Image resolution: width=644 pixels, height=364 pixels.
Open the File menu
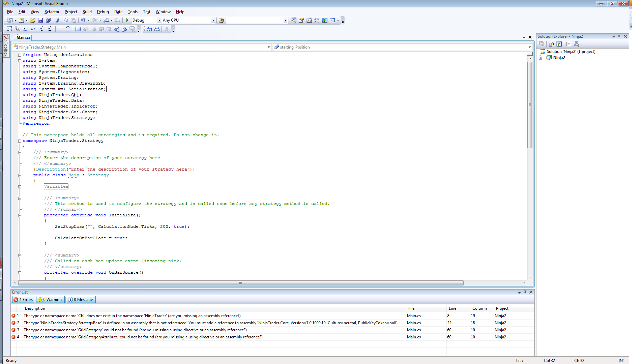point(10,12)
